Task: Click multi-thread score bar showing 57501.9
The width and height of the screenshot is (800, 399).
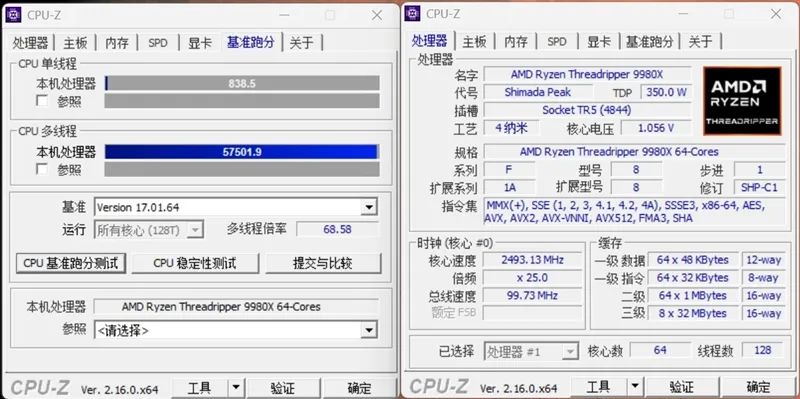Action: (242, 152)
